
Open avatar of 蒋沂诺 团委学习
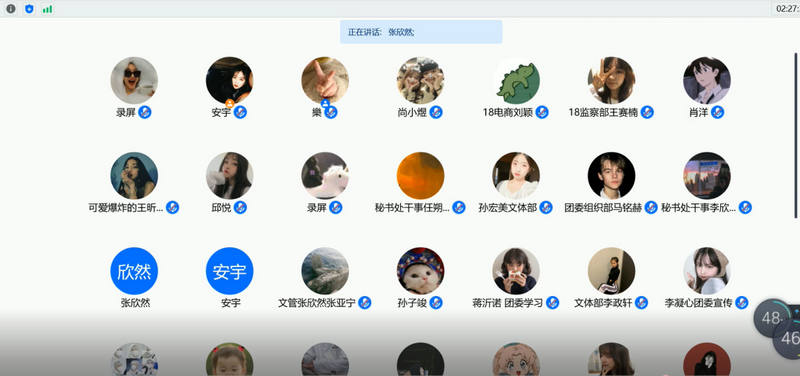(516, 271)
